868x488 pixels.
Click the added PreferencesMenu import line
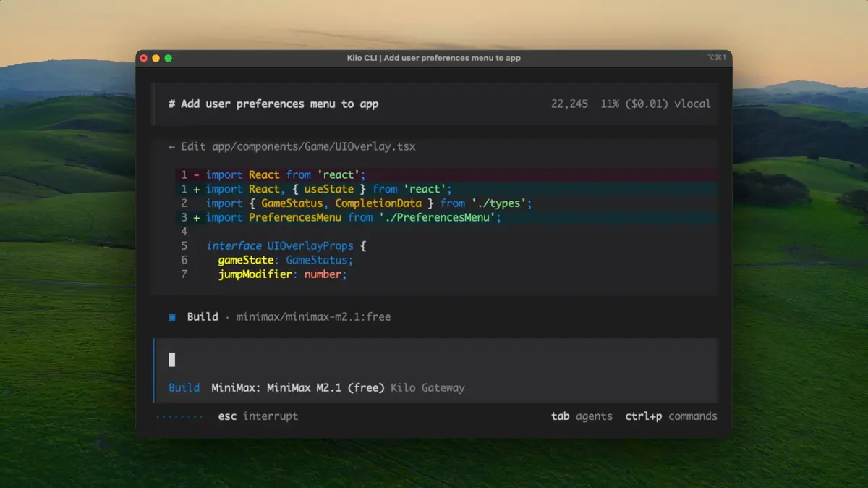[446, 217]
